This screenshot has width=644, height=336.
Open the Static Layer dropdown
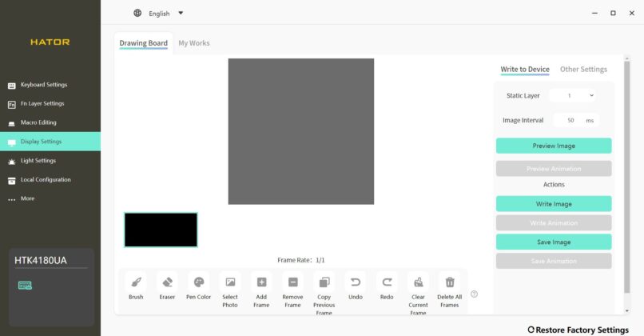(x=573, y=95)
